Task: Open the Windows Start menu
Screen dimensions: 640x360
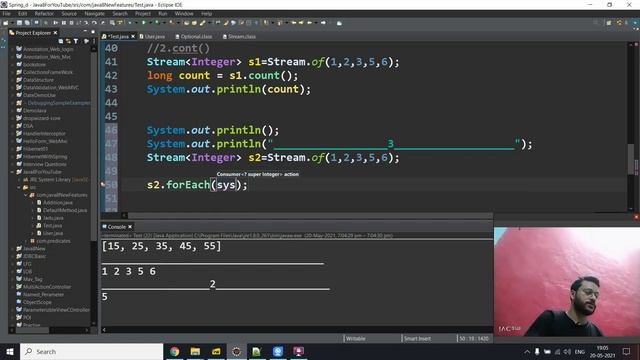Action: point(10,351)
